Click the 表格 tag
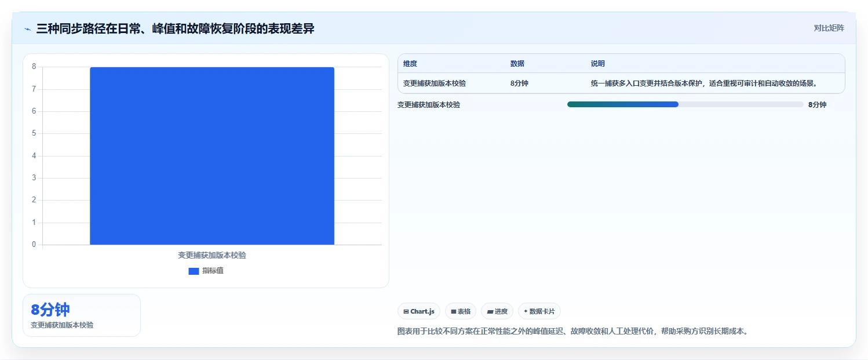868x360 pixels. (x=461, y=311)
